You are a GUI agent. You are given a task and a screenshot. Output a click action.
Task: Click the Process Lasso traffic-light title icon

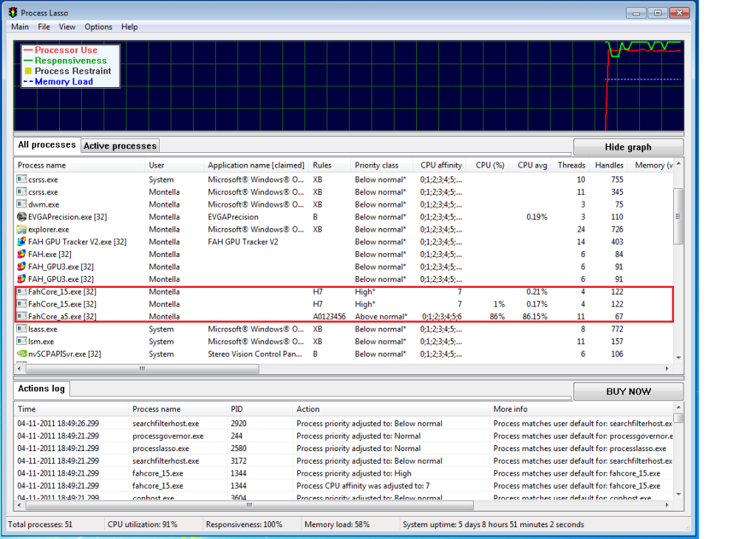click(13, 13)
